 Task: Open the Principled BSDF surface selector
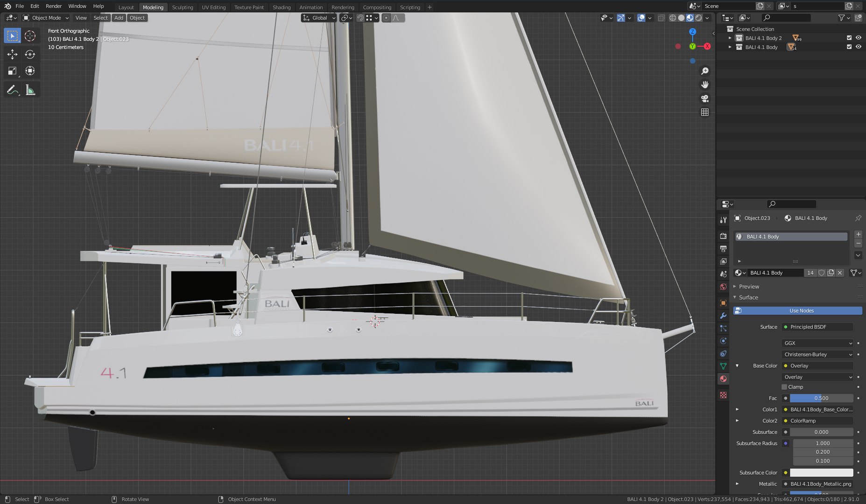click(x=817, y=327)
